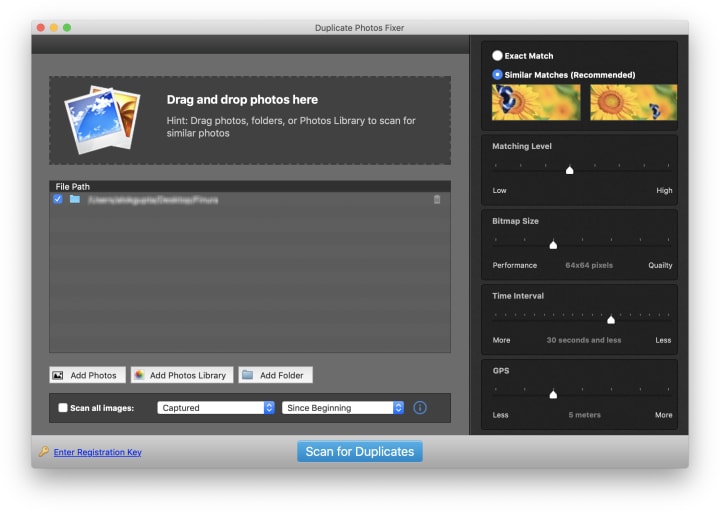Click the blurred folder path row text
This screenshot has height=512, width=720.
pos(153,200)
